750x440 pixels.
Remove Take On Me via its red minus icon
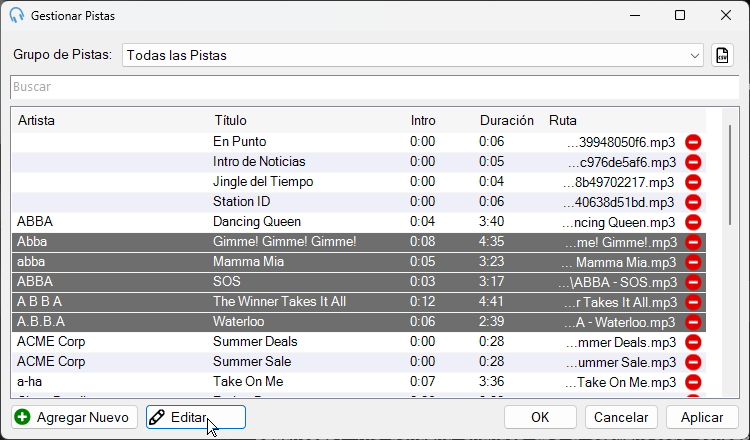pyautogui.click(x=693, y=382)
